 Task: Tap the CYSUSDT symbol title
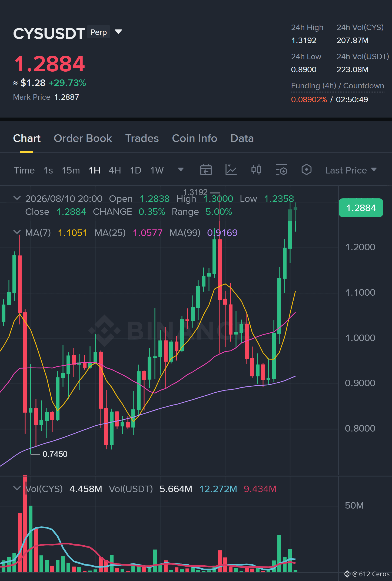point(49,34)
